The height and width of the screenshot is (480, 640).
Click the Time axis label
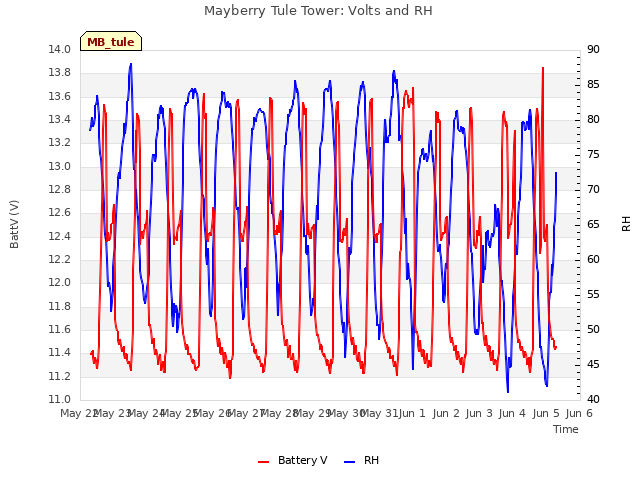point(566,429)
